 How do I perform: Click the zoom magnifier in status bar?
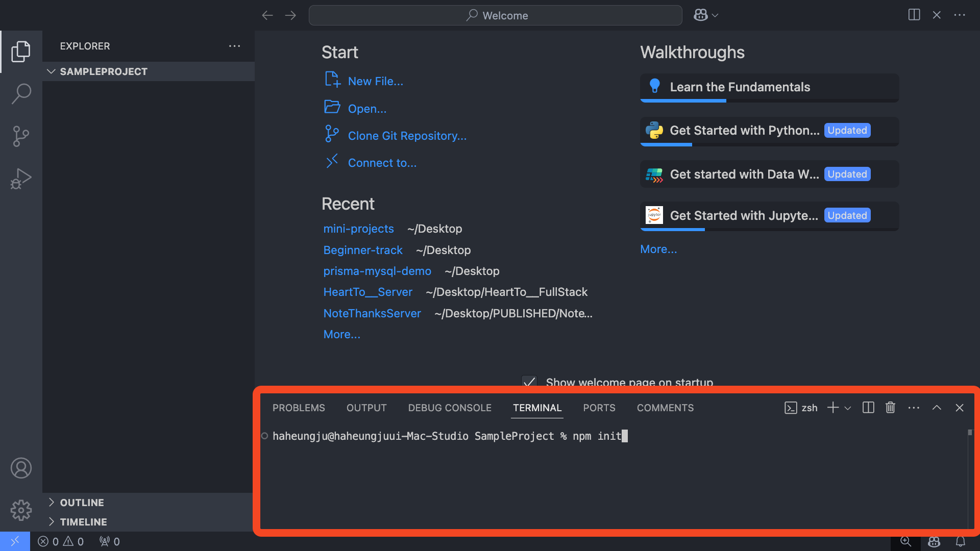[906, 541]
